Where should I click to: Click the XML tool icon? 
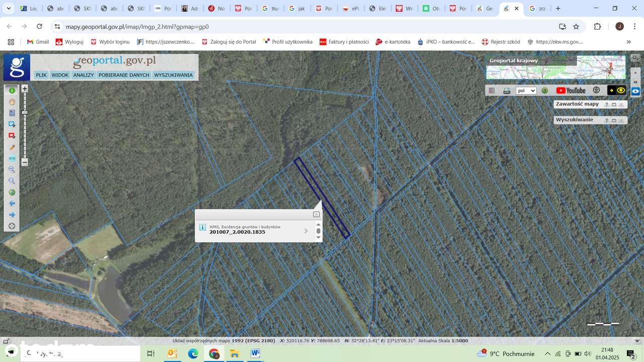coord(12,158)
